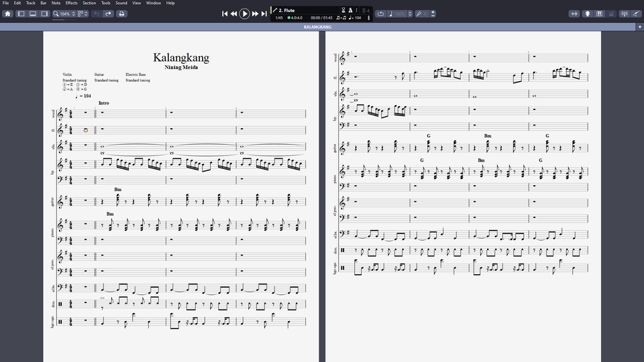
Task: Jump to the last bar
Action: tap(264, 13)
